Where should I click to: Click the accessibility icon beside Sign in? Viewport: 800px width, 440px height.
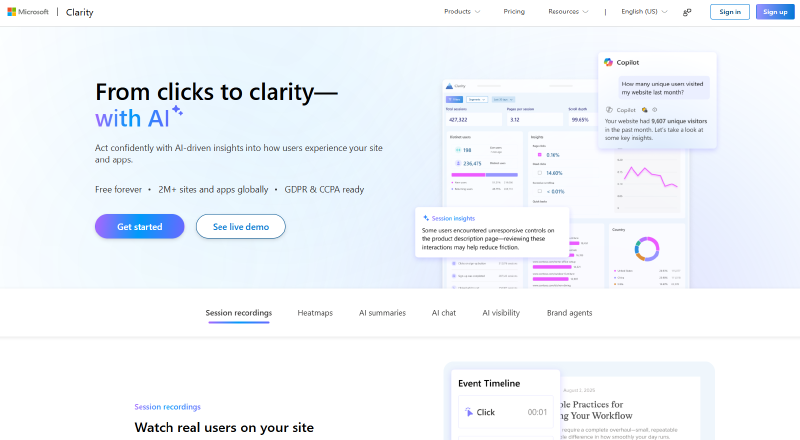(x=687, y=12)
